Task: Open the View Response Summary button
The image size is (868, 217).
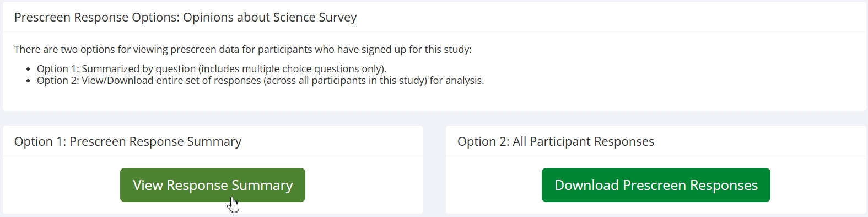Action: click(212, 185)
